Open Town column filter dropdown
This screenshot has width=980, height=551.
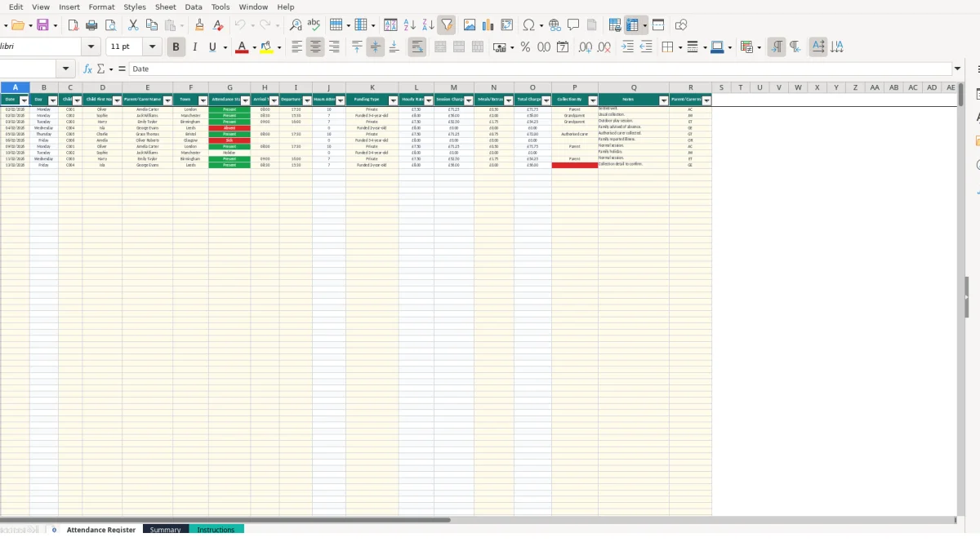point(203,100)
